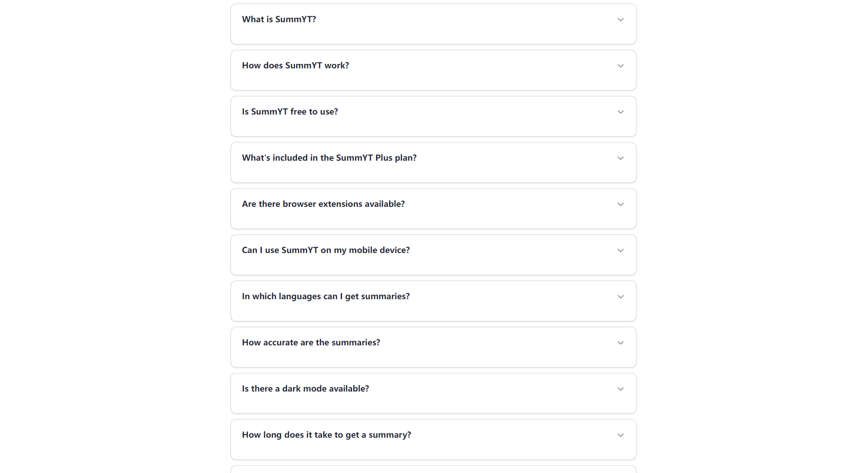Toggle chevron for browser extensions question
Viewport: 868px width, 473px height.
click(x=621, y=204)
